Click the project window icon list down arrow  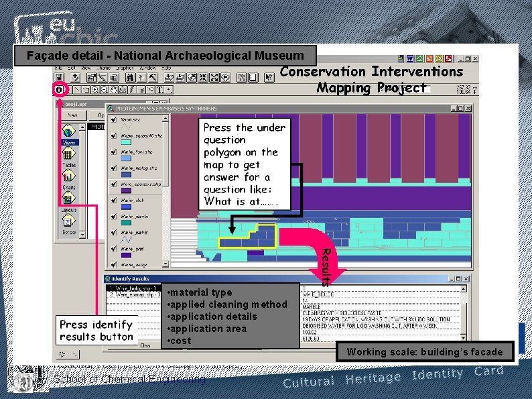(x=82, y=235)
